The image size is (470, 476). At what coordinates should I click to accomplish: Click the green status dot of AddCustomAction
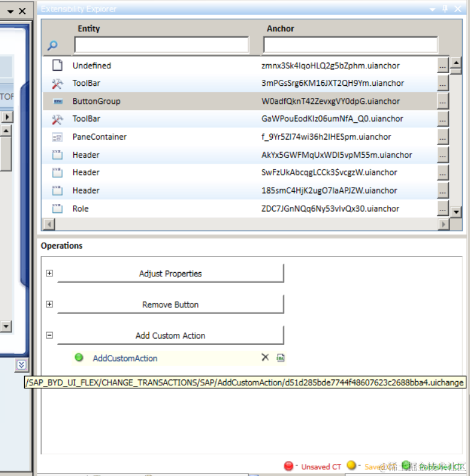tap(79, 357)
